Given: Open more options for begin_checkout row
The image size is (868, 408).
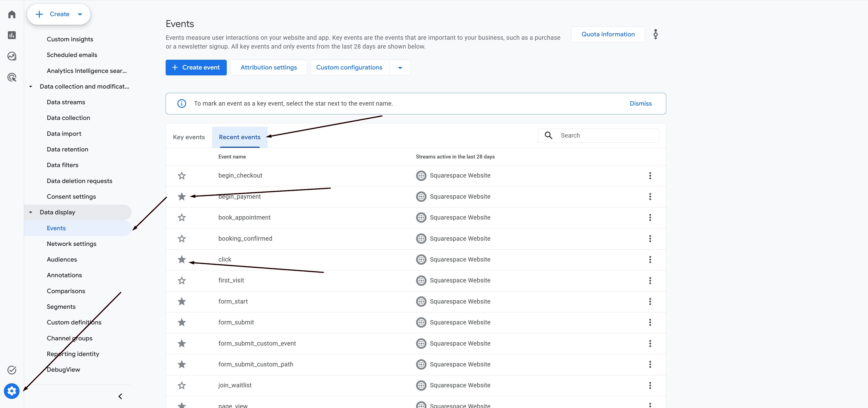Looking at the screenshot, I should 650,175.
